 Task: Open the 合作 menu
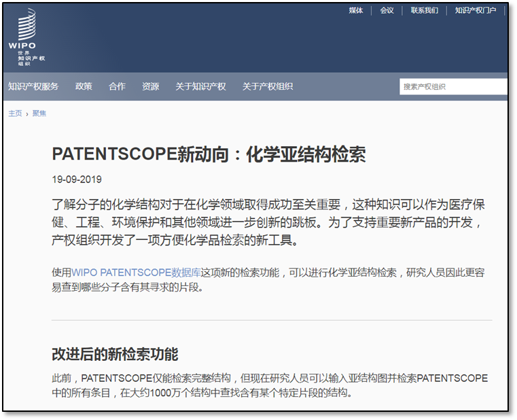(118, 86)
